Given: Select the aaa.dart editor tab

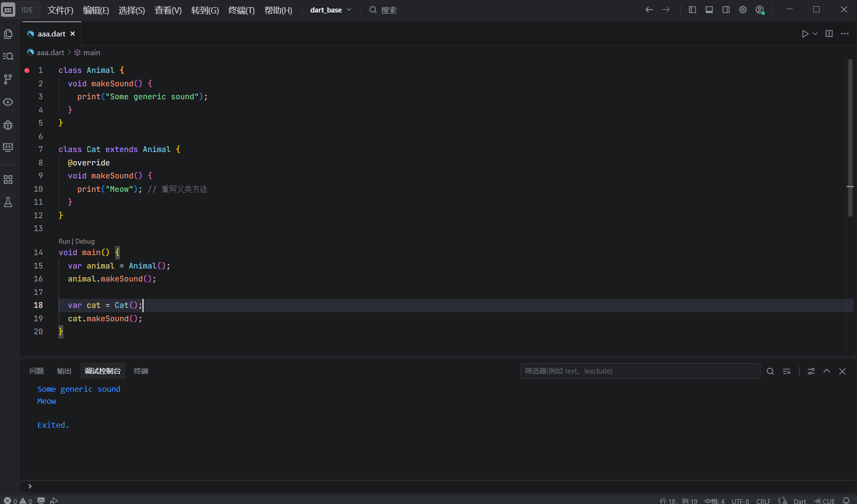Looking at the screenshot, I should click(51, 34).
